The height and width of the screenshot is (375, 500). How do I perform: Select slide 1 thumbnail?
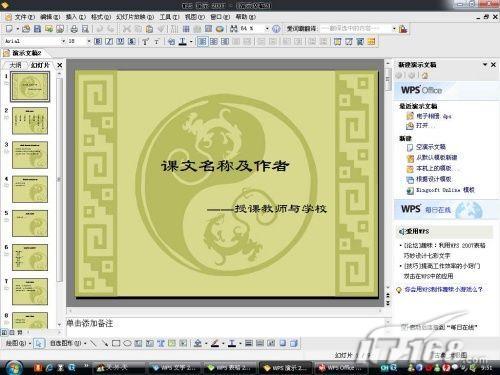[30, 87]
